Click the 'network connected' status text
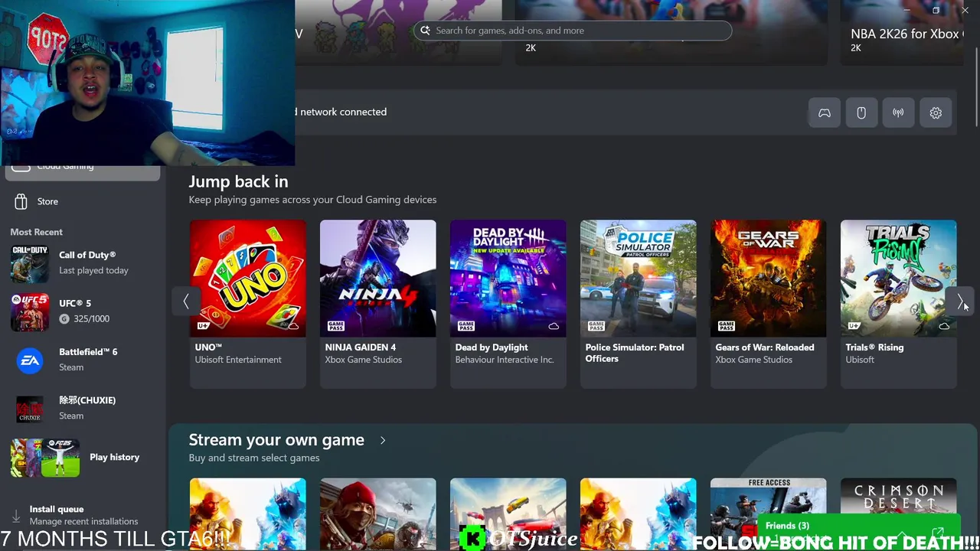 (x=343, y=112)
